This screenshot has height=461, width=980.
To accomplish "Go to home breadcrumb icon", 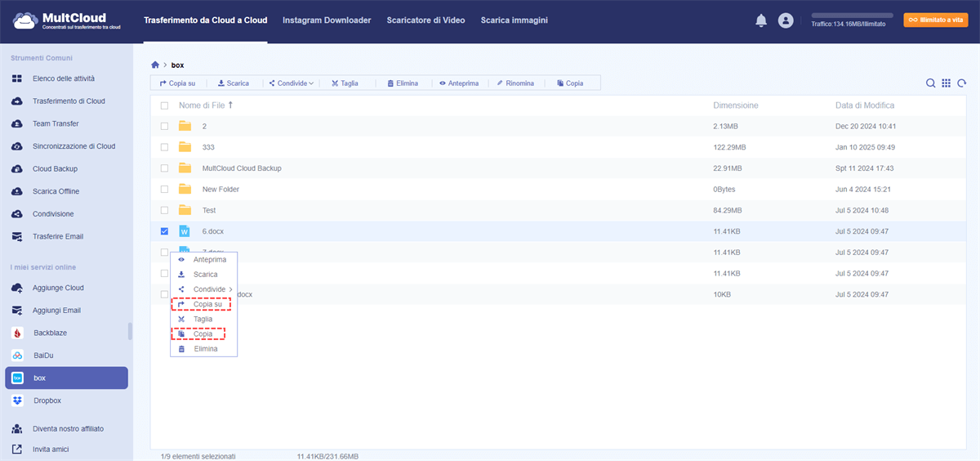I will [x=155, y=65].
